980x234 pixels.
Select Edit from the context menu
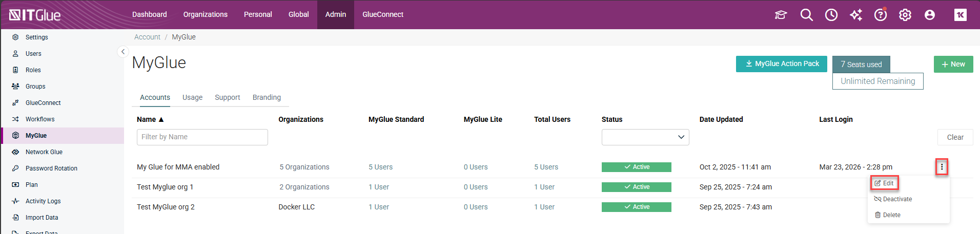884,183
